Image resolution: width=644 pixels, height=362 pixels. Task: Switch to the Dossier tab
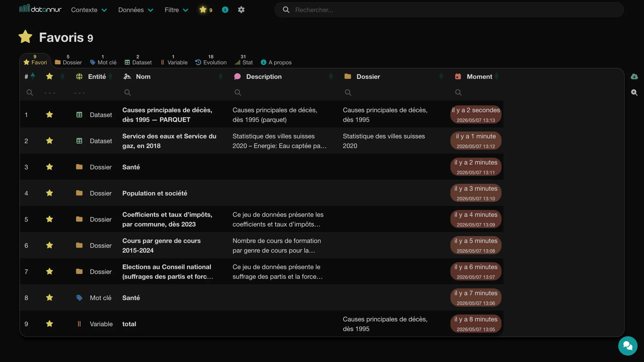click(68, 60)
